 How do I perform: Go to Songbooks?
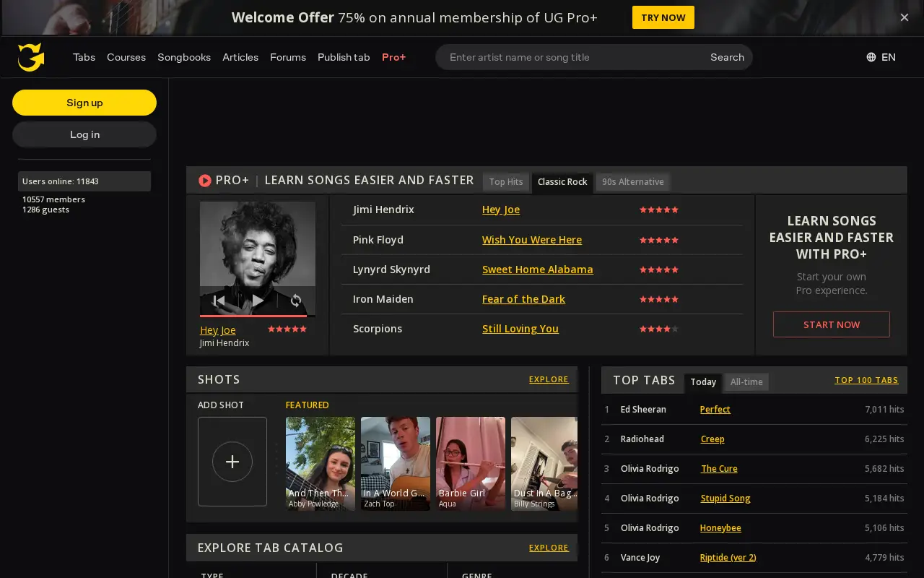184,57
